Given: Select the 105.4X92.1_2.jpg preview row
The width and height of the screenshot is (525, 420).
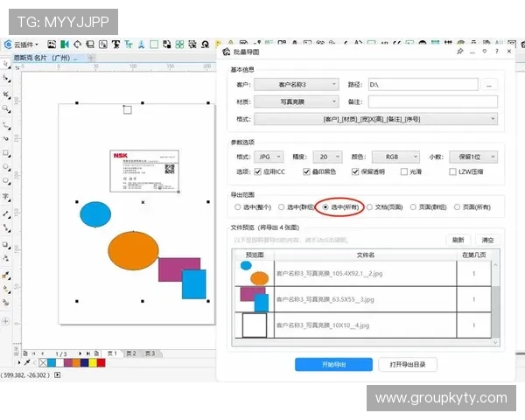Looking at the screenshot, I should [x=363, y=273].
